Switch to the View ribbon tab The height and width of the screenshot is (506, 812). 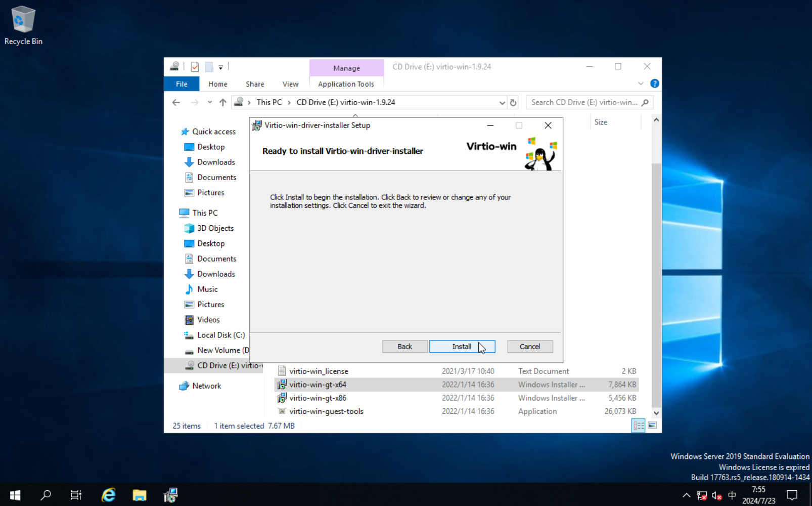(290, 83)
